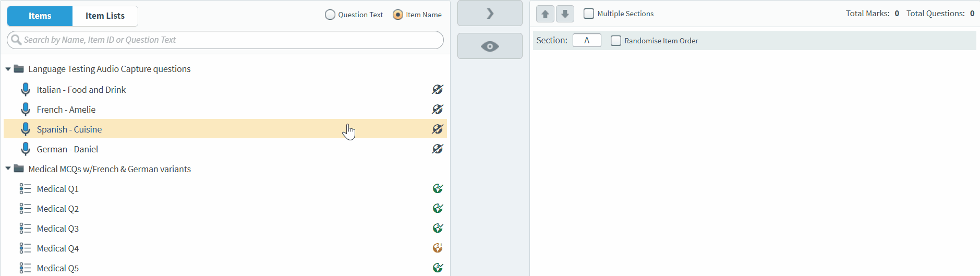Enable the Multiple Sections checkbox
Screen dimensions: 980x276
(x=589, y=14)
